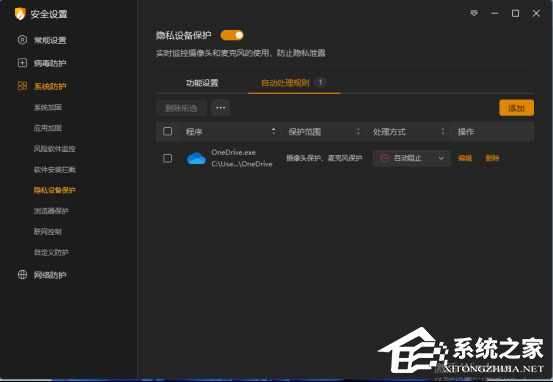The image size is (553, 382).
Task: Select 系统防护 in the sidebar
Action: click(x=50, y=86)
